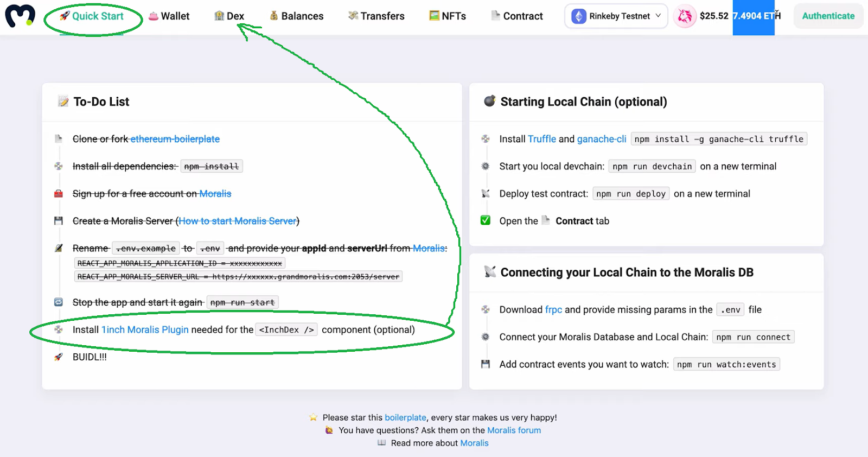Click the Authenticate button
The image size is (868, 457).
(828, 16)
